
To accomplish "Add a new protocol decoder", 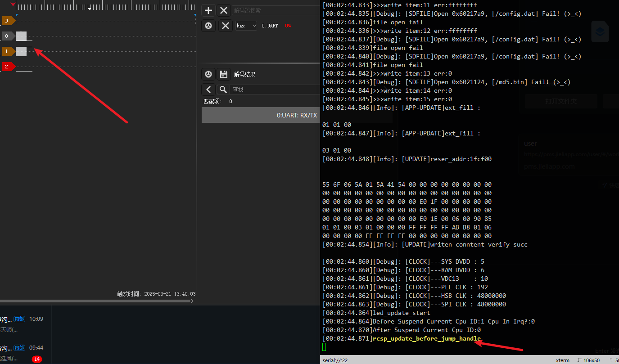I will tap(208, 10).
